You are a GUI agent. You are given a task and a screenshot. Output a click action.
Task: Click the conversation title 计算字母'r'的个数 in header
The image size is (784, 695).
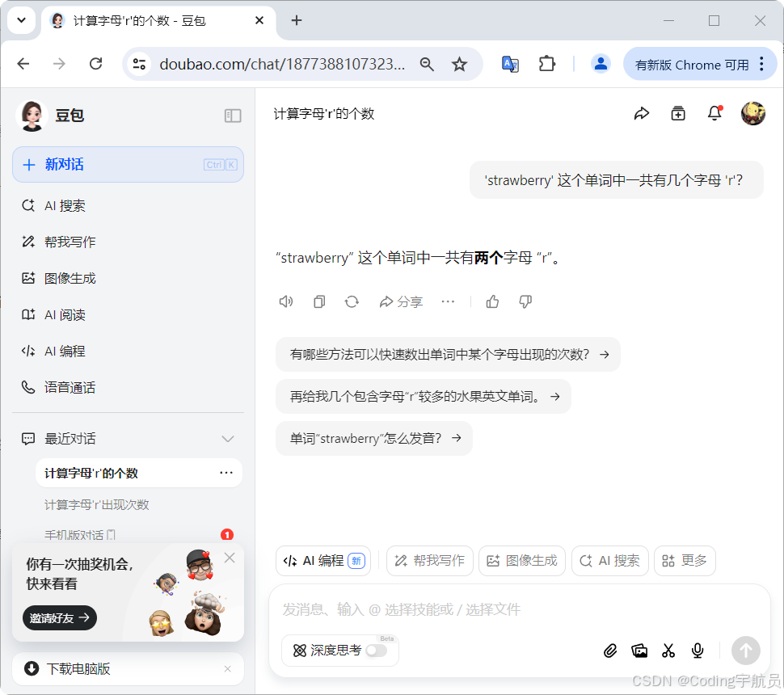click(x=323, y=114)
